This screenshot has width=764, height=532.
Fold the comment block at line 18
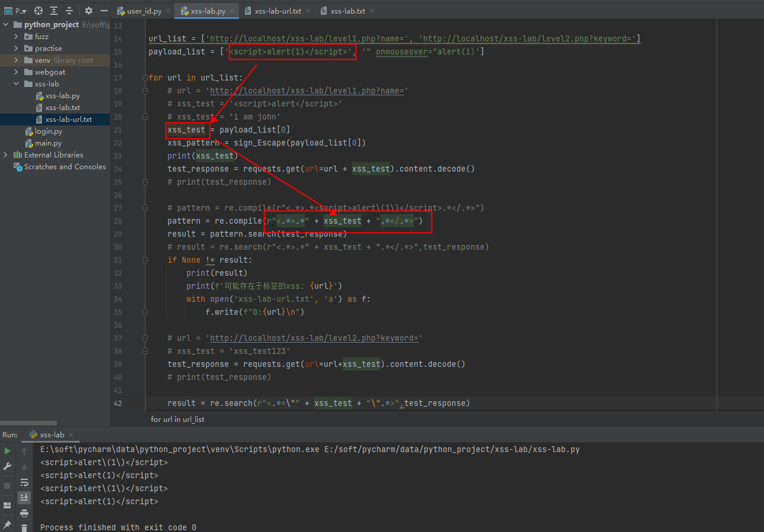[144, 91]
